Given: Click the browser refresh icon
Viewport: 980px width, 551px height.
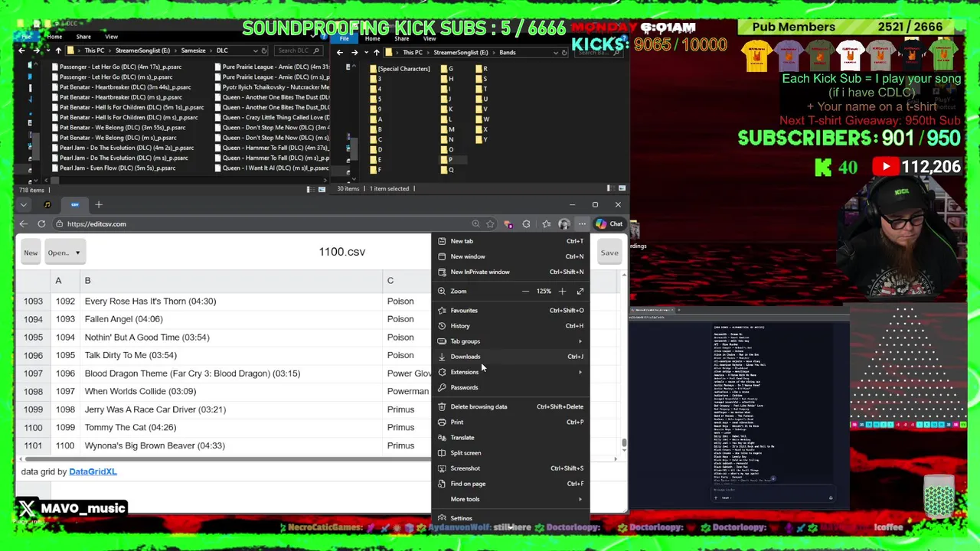Looking at the screenshot, I should point(41,224).
